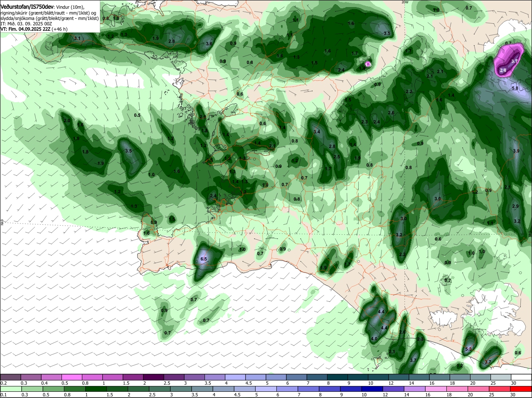532x398 pixels.
Task: Click the '0.1' label under the lower legend
Action: [x=3, y=394]
